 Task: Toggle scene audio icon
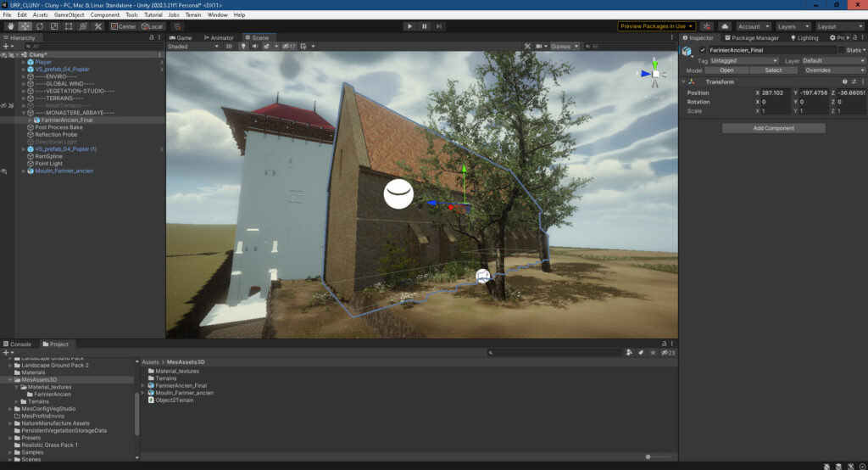(254, 47)
